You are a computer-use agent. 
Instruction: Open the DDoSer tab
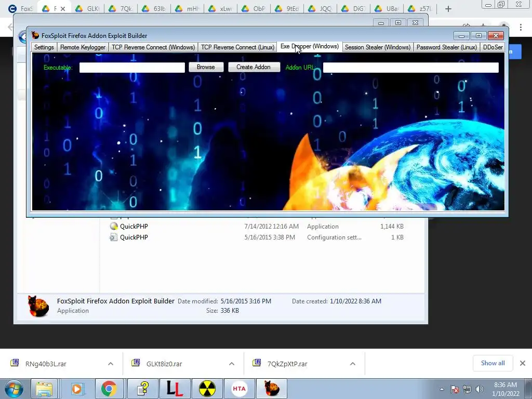click(x=493, y=47)
